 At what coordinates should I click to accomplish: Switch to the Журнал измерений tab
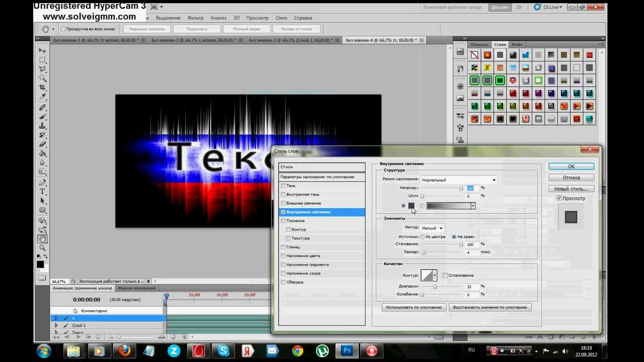(x=136, y=288)
